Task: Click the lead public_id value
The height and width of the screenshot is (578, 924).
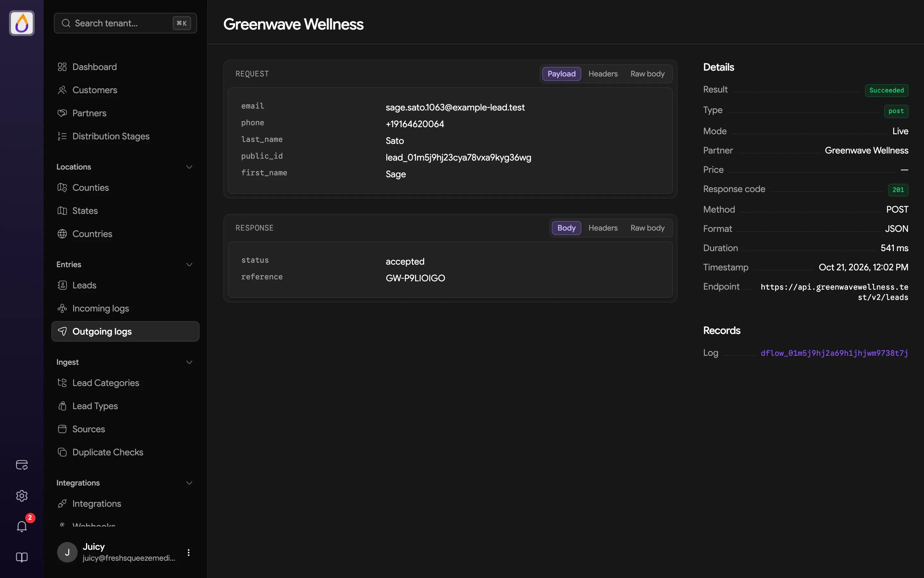Action: point(458,157)
